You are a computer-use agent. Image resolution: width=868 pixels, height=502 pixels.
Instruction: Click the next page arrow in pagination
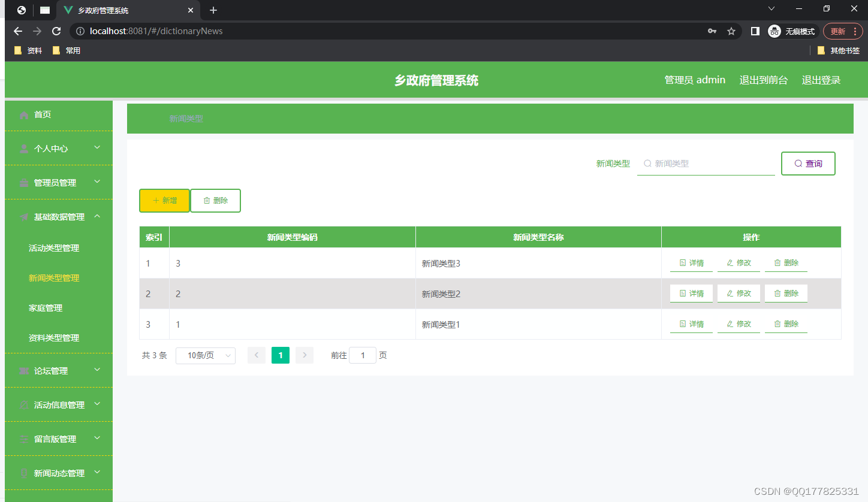point(305,355)
